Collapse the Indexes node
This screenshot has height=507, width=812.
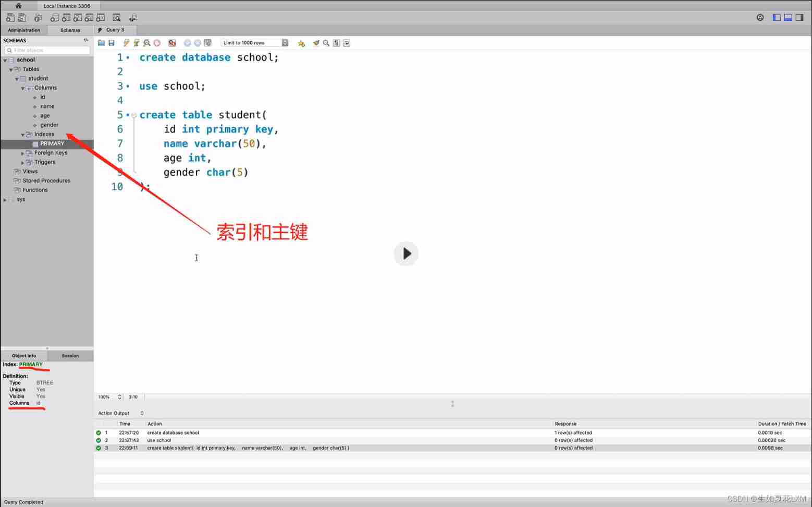click(x=22, y=135)
